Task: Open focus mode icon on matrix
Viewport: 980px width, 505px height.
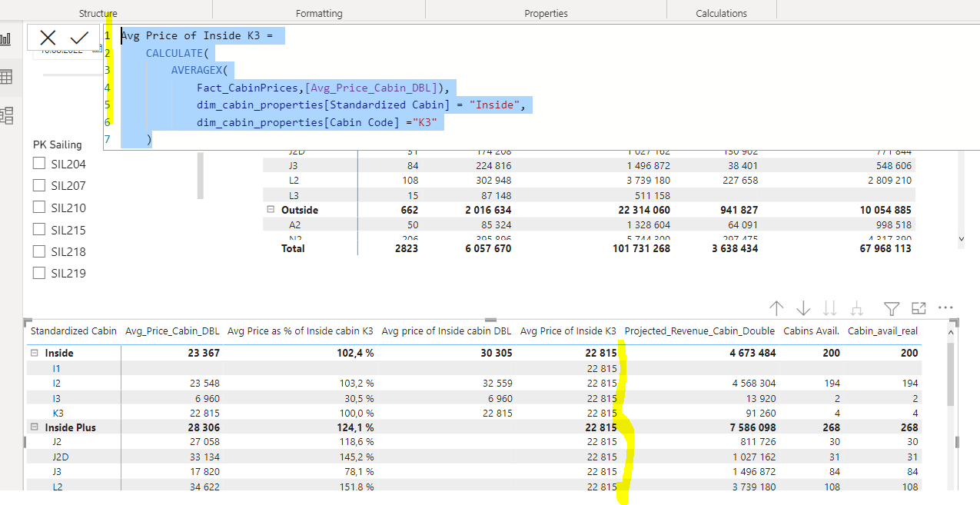Action: (x=919, y=308)
